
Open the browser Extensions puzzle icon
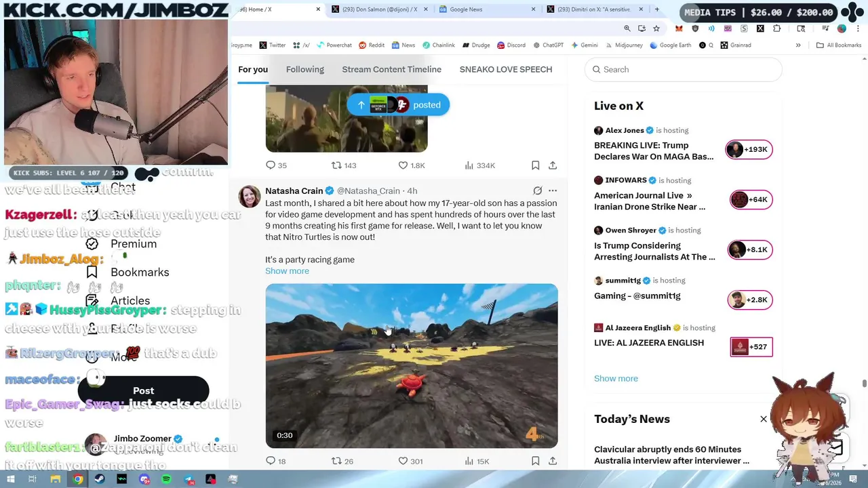776,28
